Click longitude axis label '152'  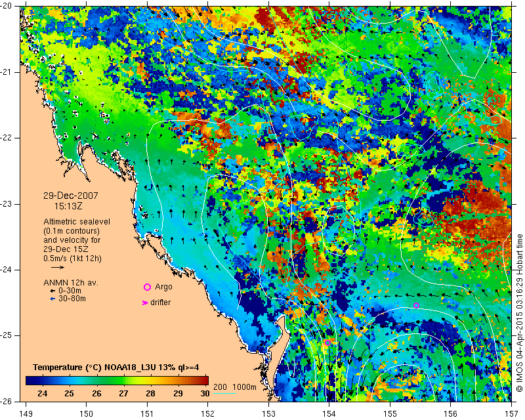208,414
